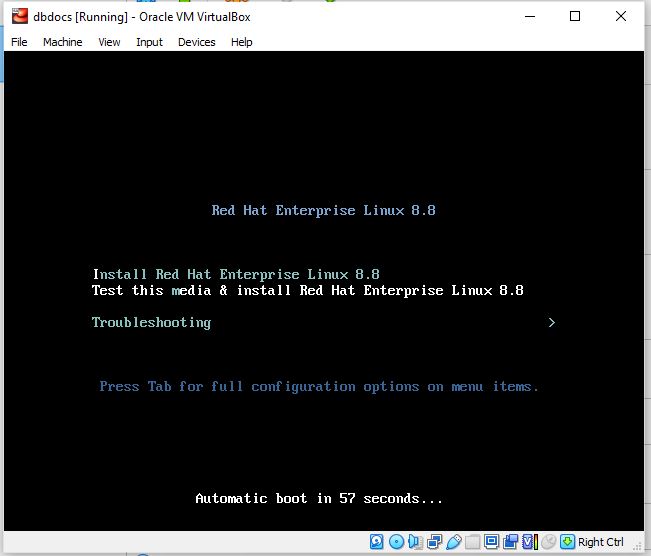Click the green keyboard capture arrow icon
Viewport: 651px width, 556px height.
point(567,542)
